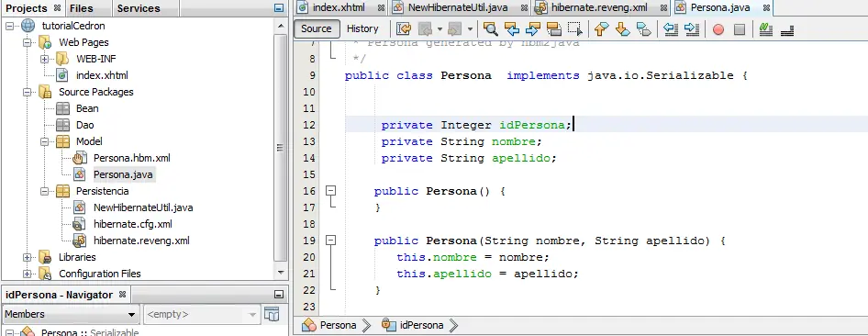Expand the Configuration Files node
Image resolution: width=868 pixels, height=336 pixels.
[x=27, y=274]
